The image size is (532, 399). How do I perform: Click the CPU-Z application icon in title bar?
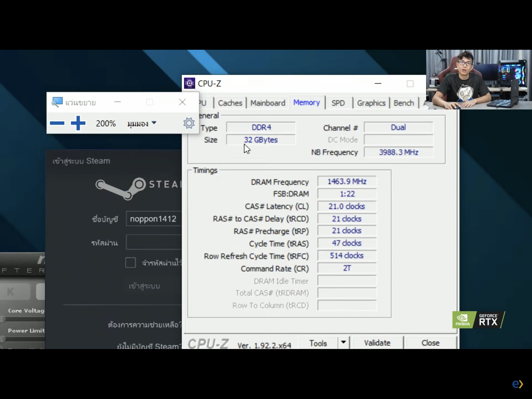coord(189,83)
